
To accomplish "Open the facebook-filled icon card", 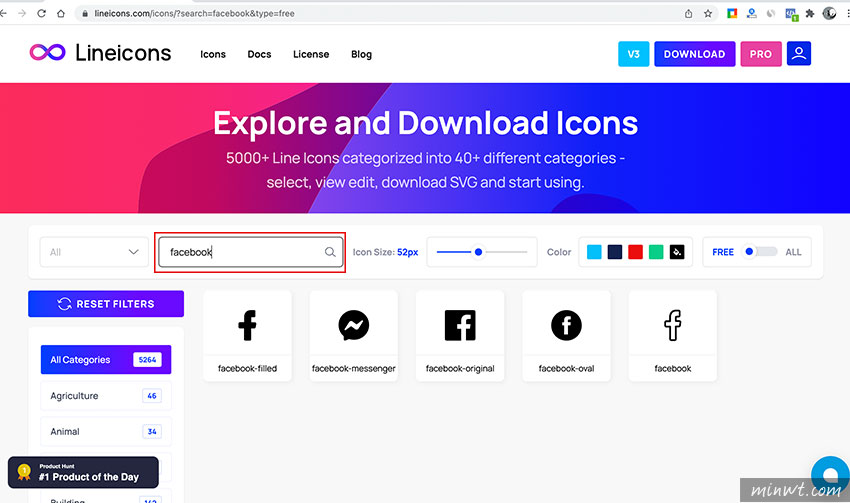I will pos(247,336).
